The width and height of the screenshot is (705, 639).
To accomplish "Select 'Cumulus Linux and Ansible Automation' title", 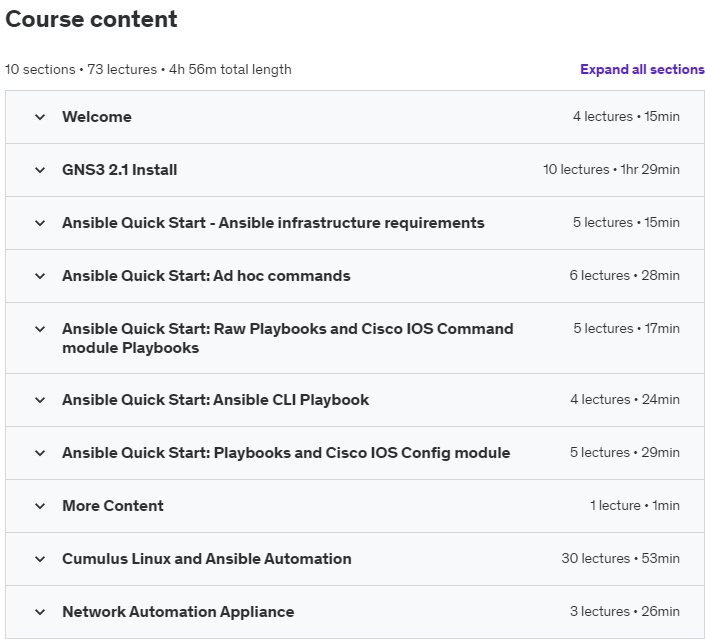I will [207, 559].
